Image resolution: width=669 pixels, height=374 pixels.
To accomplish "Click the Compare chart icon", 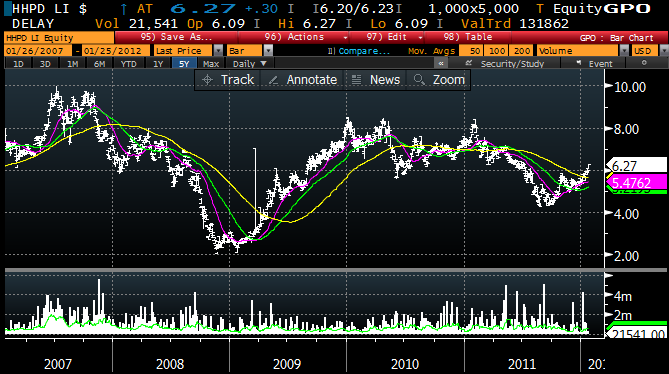I will 331,51.
